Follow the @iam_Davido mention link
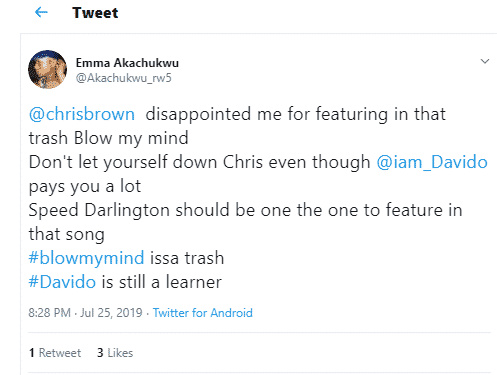This screenshot has width=497, height=375. coord(432,162)
